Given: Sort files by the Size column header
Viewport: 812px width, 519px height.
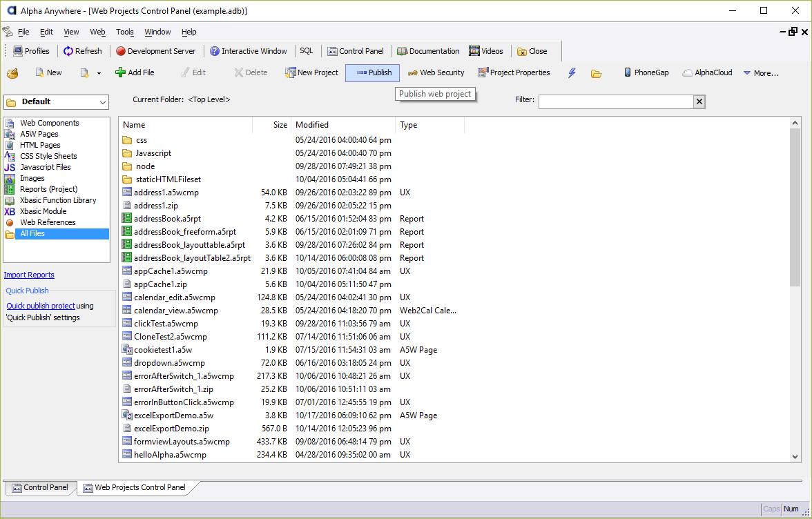Looking at the screenshot, I should click(272, 125).
